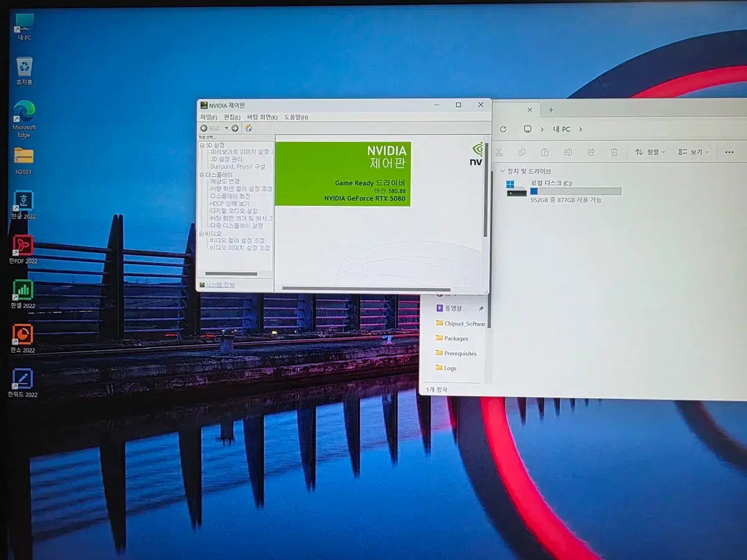The height and width of the screenshot is (560, 747).
Task: Click the PC monitor icon in address bar
Action: [528, 129]
